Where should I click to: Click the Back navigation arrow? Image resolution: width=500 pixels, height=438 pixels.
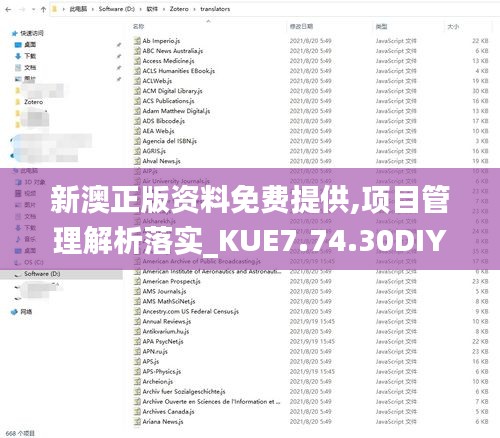[8, 9]
